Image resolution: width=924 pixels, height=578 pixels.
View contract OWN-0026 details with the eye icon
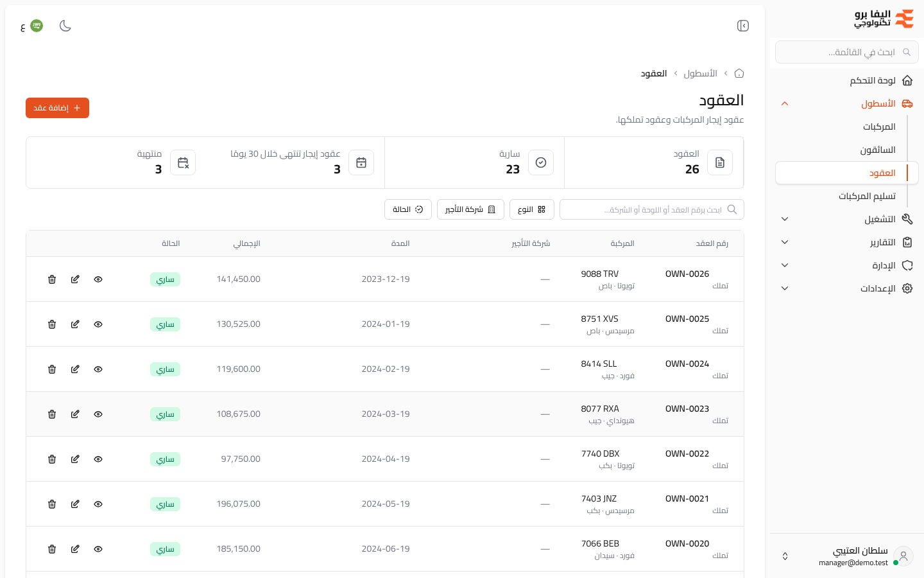(98, 279)
